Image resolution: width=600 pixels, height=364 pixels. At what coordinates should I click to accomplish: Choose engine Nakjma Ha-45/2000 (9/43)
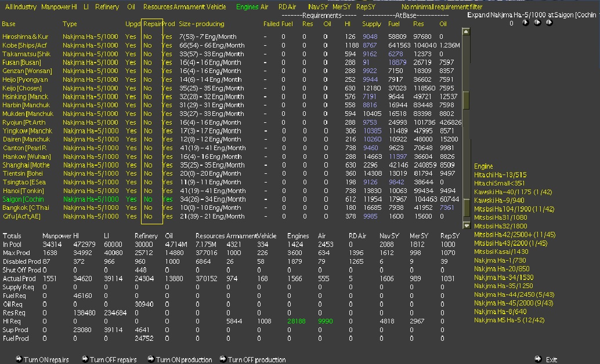tap(514, 303)
